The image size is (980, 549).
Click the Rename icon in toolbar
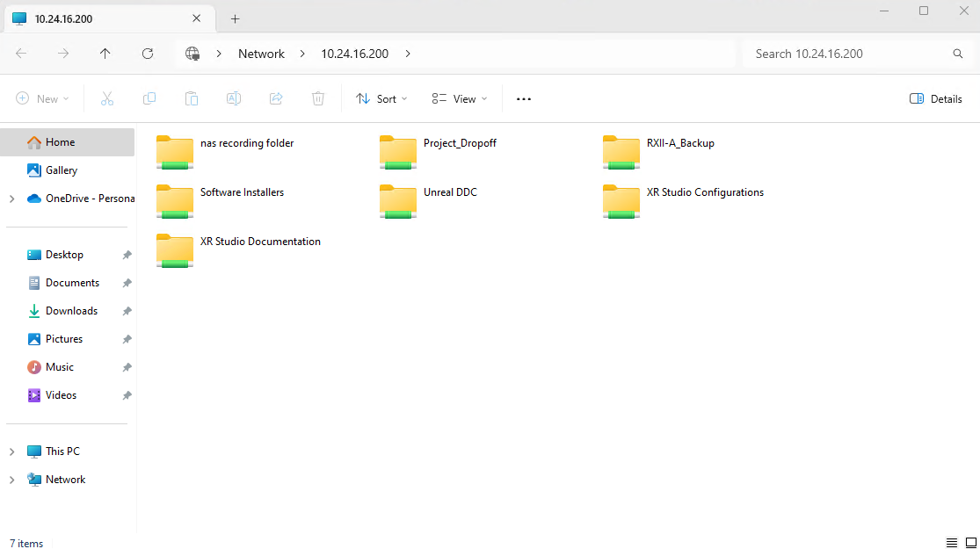click(234, 99)
